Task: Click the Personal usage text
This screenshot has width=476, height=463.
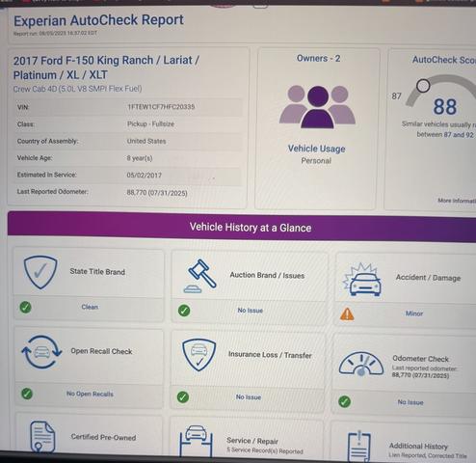Action: tap(316, 161)
